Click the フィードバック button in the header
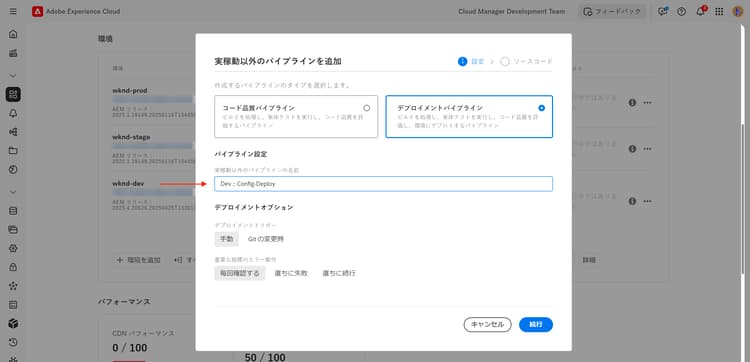The width and height of the screenshot is (750, 362). (612, 11)
